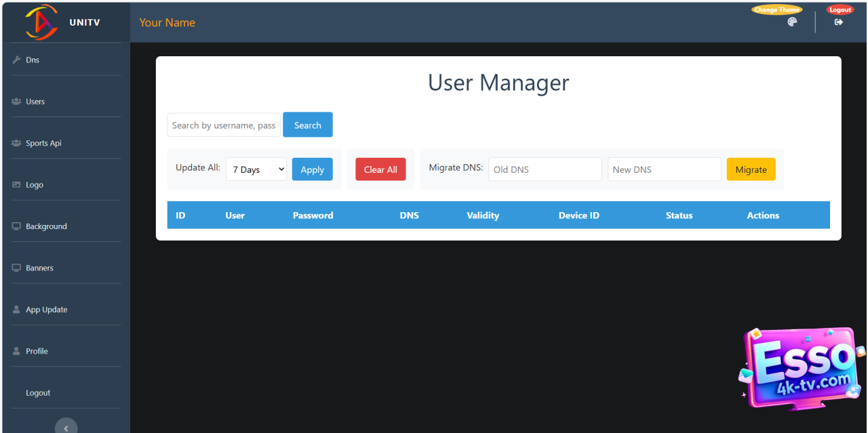Focus the Old DNS input field
This screenshot has width=868, height=433.
pos(545,169)
